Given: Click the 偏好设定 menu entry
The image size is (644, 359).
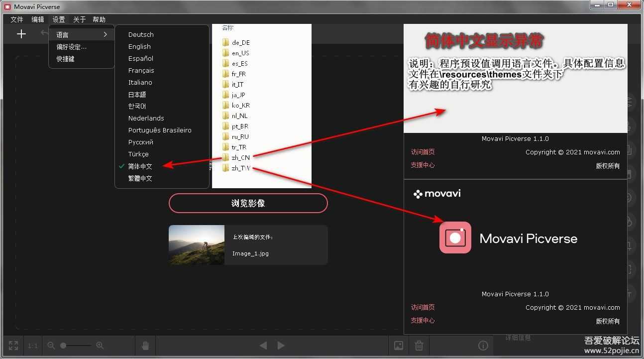Looking at the screenshot, I should click(x=71, y=47).
